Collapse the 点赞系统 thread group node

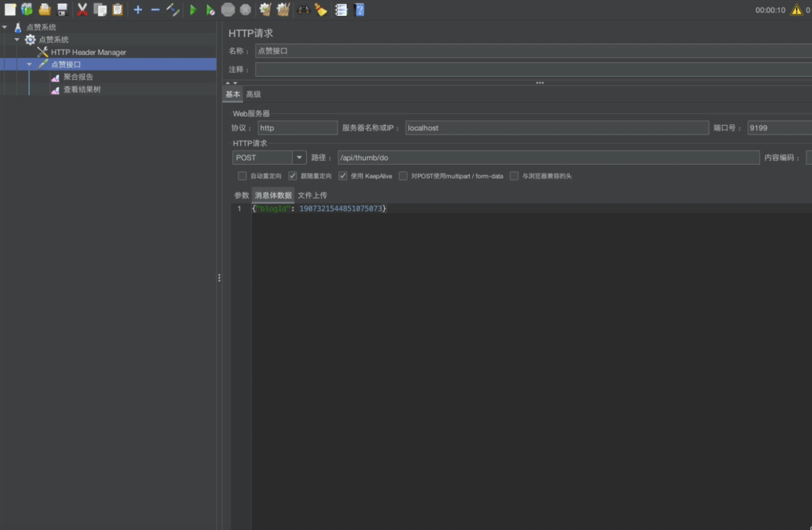[17, 39]
